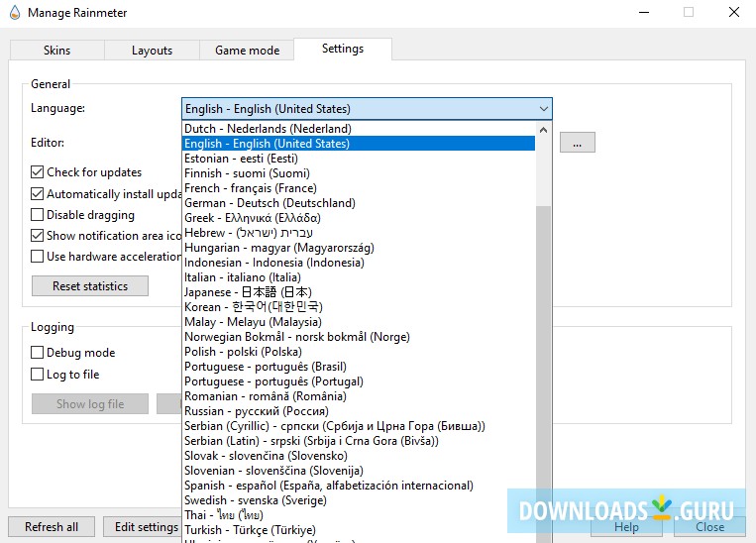The width and height of the screenshot is (756, 543).
Task: Click the Reset statistics button
Action: coord(90,286)
